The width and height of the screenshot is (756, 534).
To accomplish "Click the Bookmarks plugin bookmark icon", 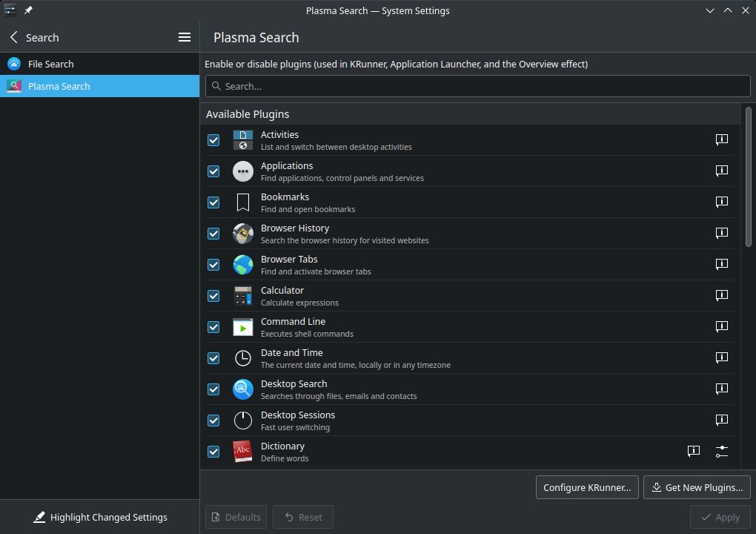I will click(x=243, y=202).
